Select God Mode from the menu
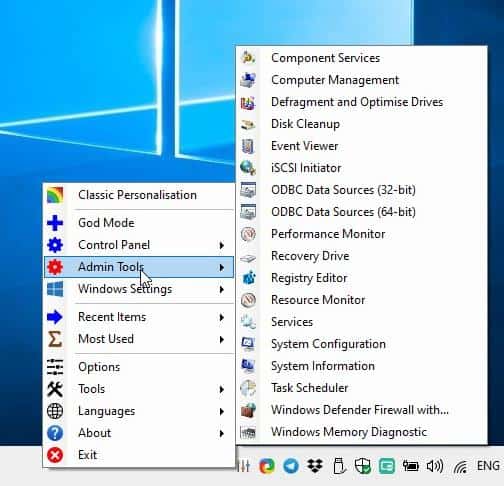504x486 pixels. (139, 223)
